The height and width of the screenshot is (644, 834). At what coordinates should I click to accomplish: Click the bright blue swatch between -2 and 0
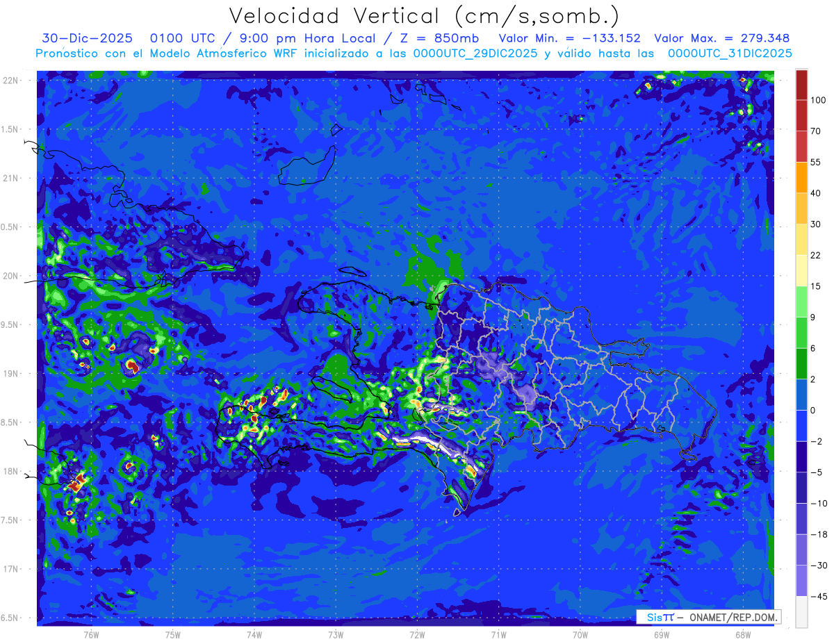pyautogui.click(x=801, y=426)
